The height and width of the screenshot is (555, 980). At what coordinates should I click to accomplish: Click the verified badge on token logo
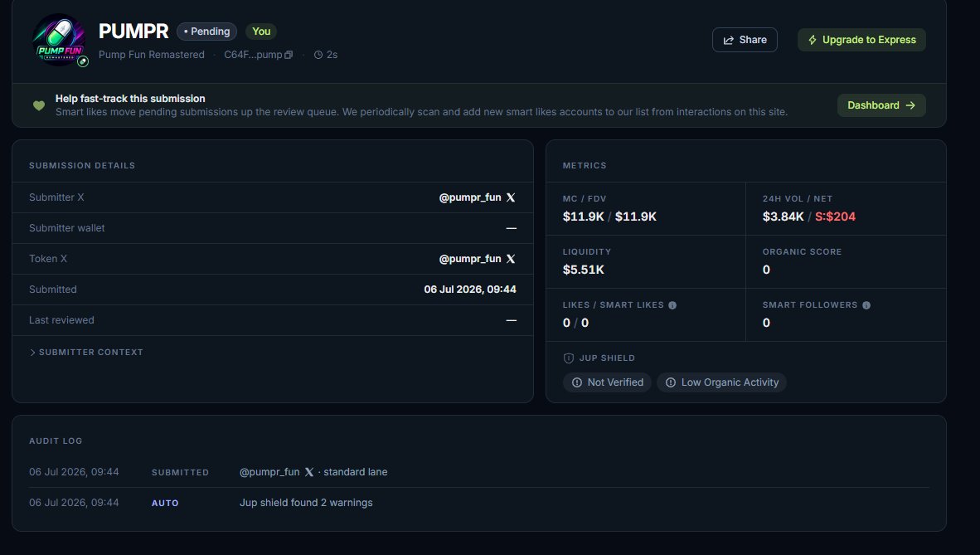coord(83,61)
